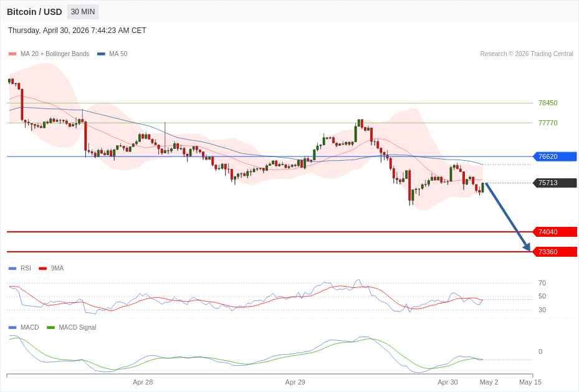Image resolution: width=579 pixels, height=392 pixels.
Task: Click the May 15 date axis label
Action: pyautogui.click(x=530, y=382)
